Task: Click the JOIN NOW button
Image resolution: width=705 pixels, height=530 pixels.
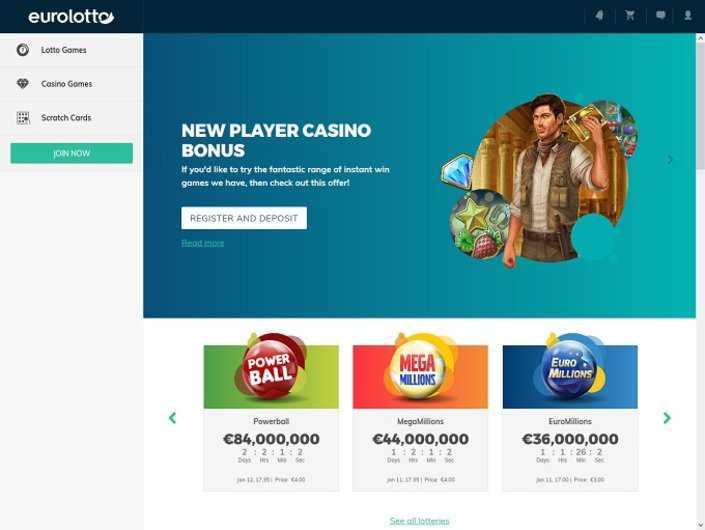Action: [x=71, y=153]
